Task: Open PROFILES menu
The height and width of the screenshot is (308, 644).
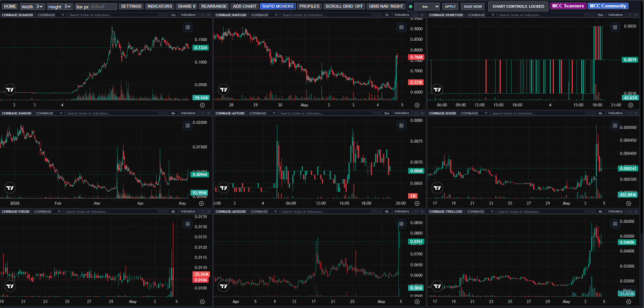Action: [x=309, y=6]
